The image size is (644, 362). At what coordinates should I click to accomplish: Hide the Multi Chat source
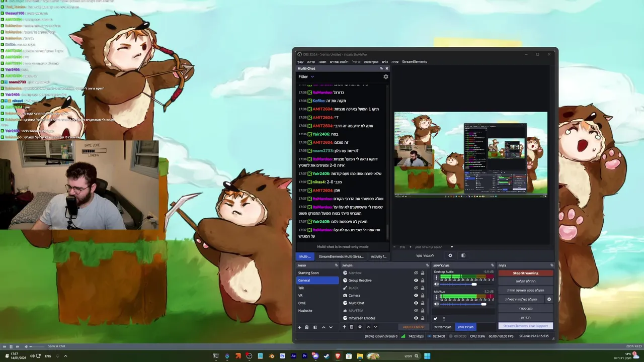tap(416, 303)
